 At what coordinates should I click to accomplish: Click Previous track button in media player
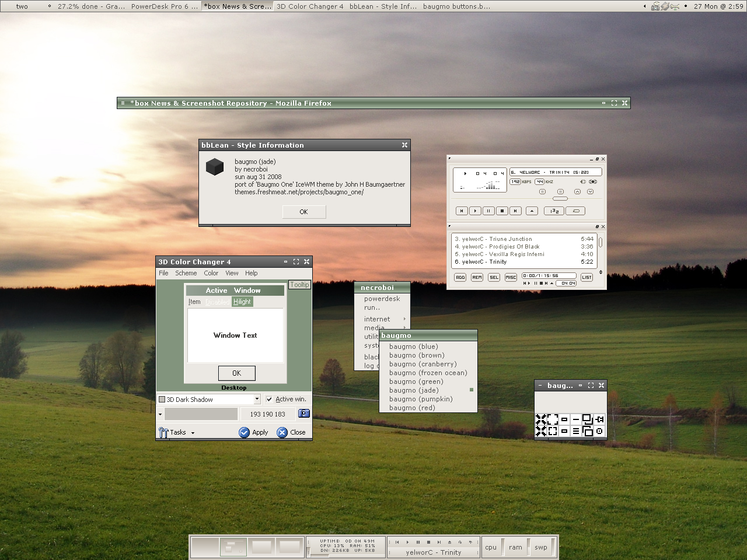pos(462,211)
